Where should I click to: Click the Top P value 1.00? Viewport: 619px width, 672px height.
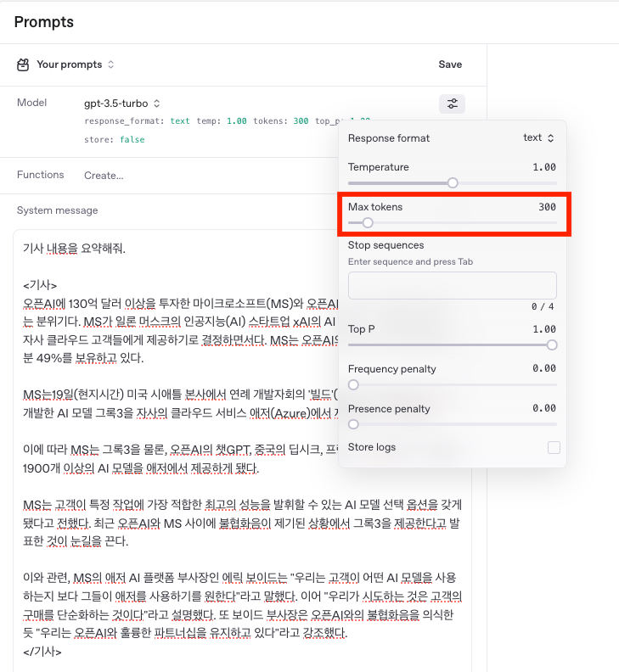click(544, 329)
